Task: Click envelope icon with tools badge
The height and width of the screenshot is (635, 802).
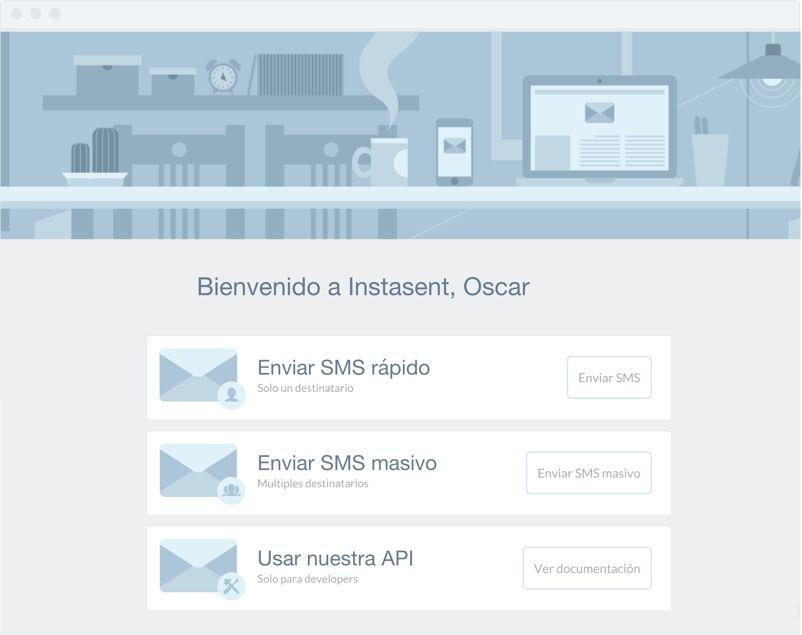Action: pos(202,569)
